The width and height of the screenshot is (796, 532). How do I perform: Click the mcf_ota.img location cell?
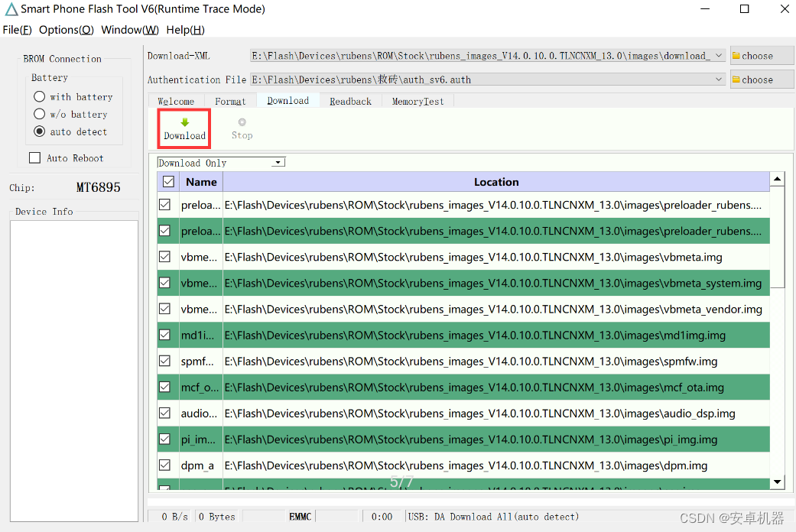click(x=496, y=387)
